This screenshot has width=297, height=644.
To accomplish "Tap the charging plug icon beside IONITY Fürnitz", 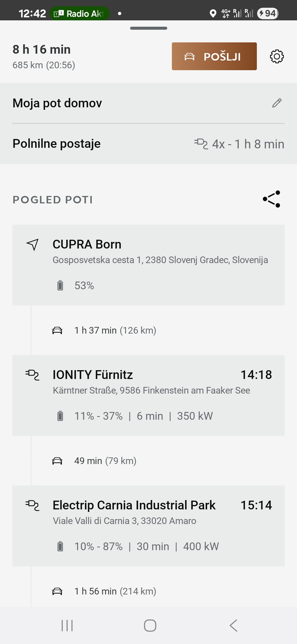I will pos(32,375).
